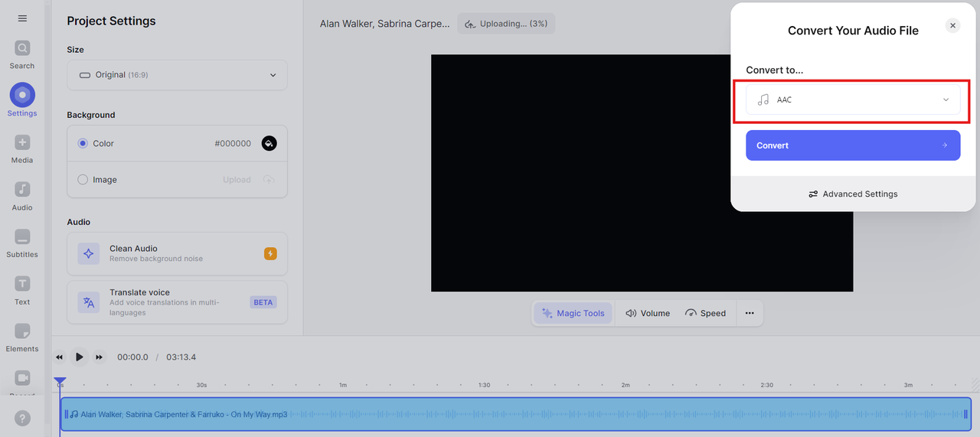Click the 2:30 mark on timeline ruler

click(766, 385)
